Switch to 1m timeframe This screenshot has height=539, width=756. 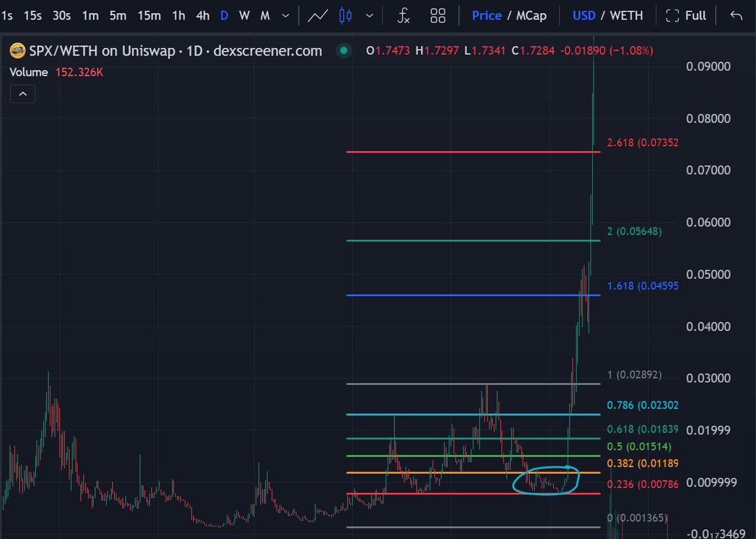click(90, 15)
